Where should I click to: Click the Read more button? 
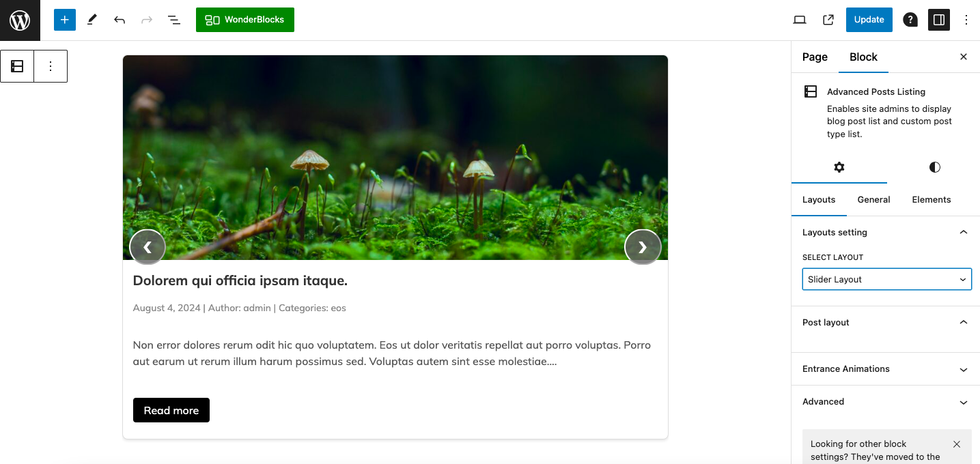(171, 410)
